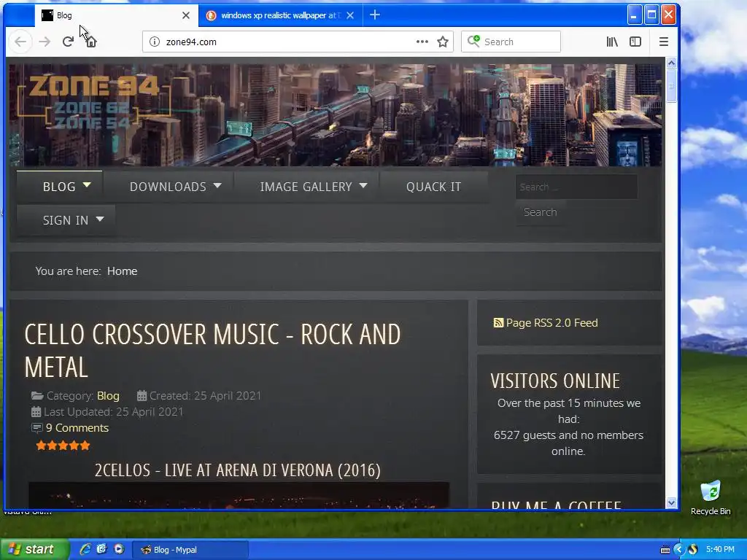Click the taskbar clock 5:40 PM
The width and height of the screenshot is (747, 560).
click(720, 550)
